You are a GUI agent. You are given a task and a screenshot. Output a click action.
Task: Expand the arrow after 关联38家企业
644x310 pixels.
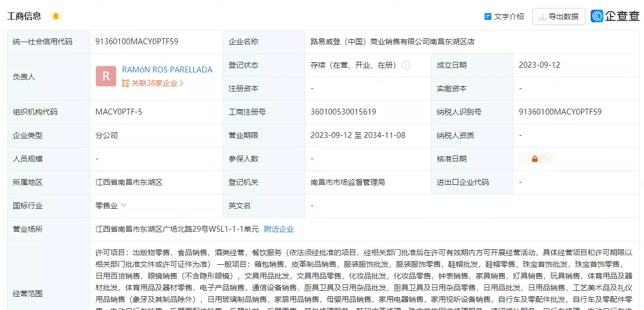pos(182,83)
